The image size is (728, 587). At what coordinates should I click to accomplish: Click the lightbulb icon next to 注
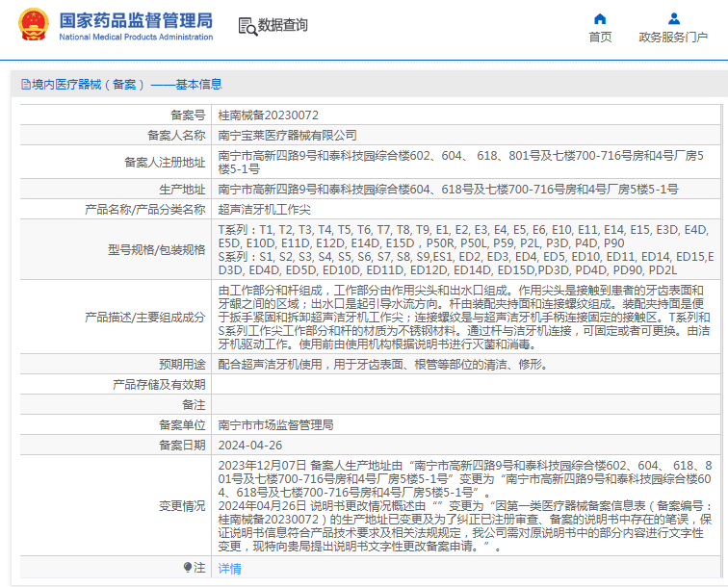click(188, 567)
